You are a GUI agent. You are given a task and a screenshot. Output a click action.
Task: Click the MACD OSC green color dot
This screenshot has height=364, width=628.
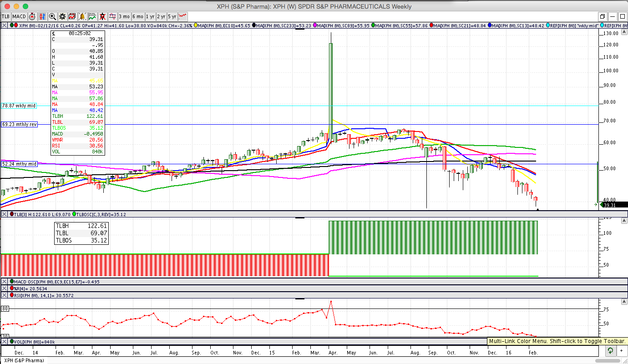pos(12,282)
